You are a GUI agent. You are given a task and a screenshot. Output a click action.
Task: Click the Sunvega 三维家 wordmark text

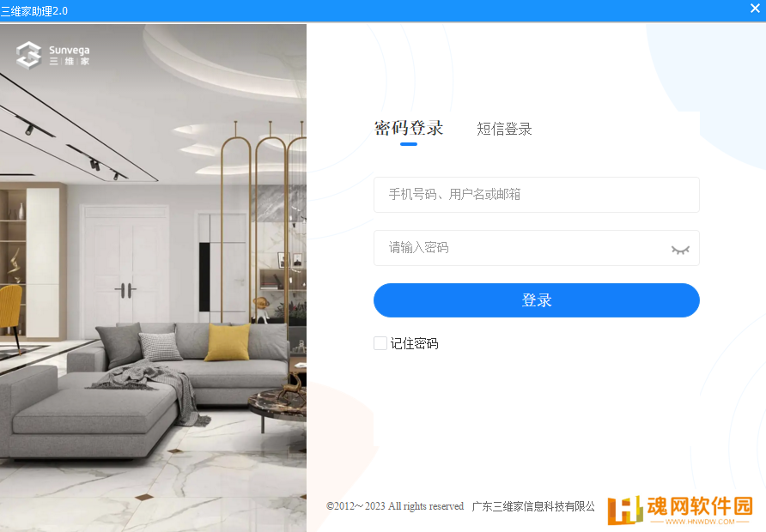click(70, 55)
